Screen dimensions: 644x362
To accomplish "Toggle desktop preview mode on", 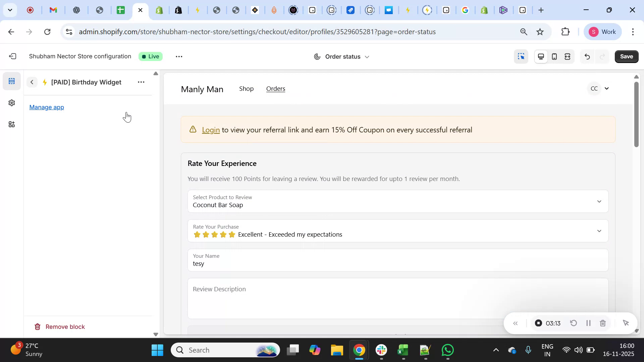I will [541, 56].
